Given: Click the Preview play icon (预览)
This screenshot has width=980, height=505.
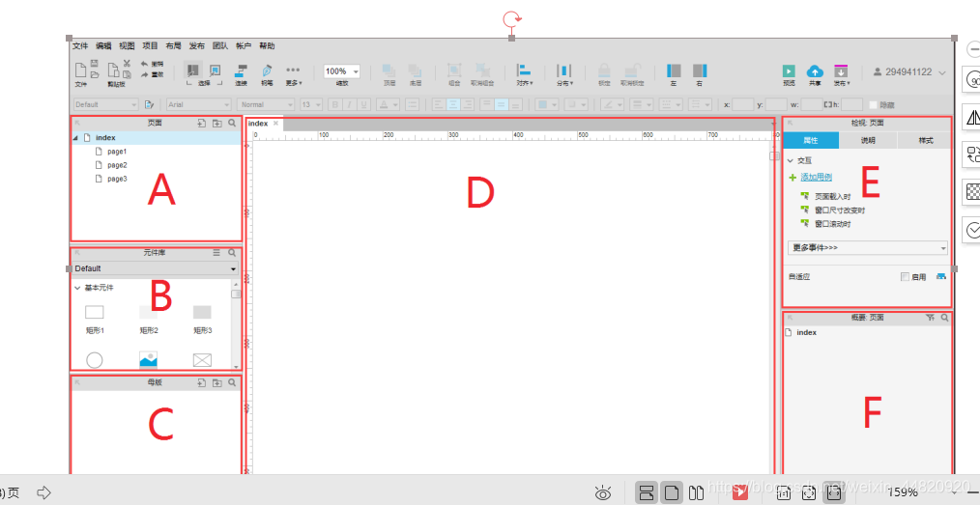Looking at the screenshot, I should point(790,71).
